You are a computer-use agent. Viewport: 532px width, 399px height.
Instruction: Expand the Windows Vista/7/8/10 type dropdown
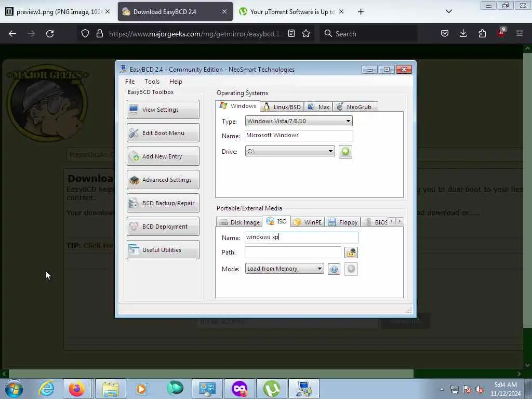[x=299, y=121]
